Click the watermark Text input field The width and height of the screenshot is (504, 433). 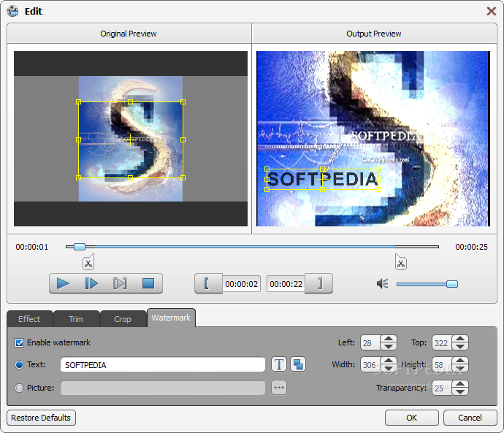163,365
